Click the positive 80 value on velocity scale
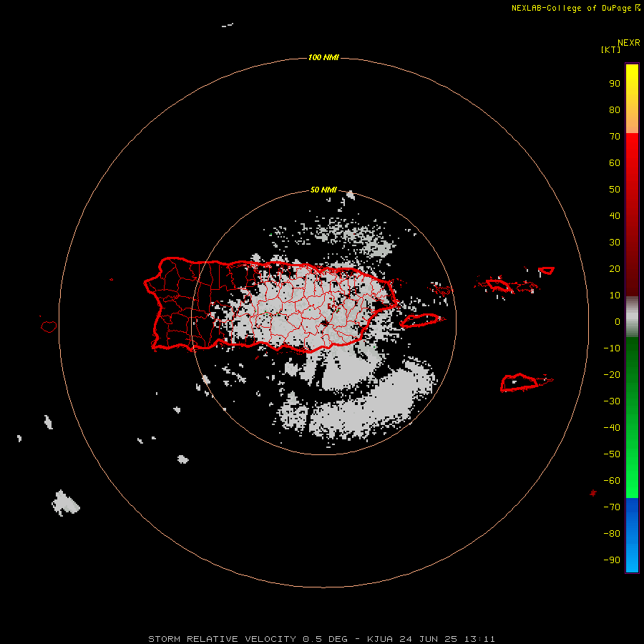644x644 pixels. (x=615, y=110)
